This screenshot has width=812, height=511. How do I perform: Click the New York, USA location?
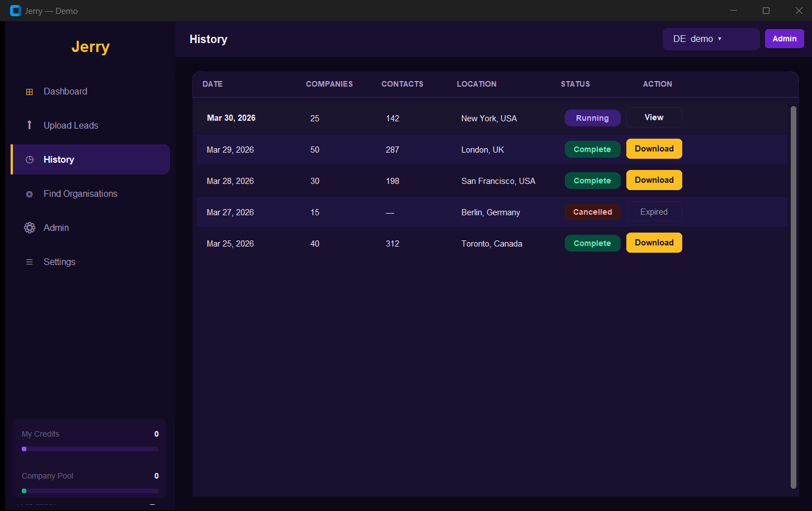click(x=489, y=119)
